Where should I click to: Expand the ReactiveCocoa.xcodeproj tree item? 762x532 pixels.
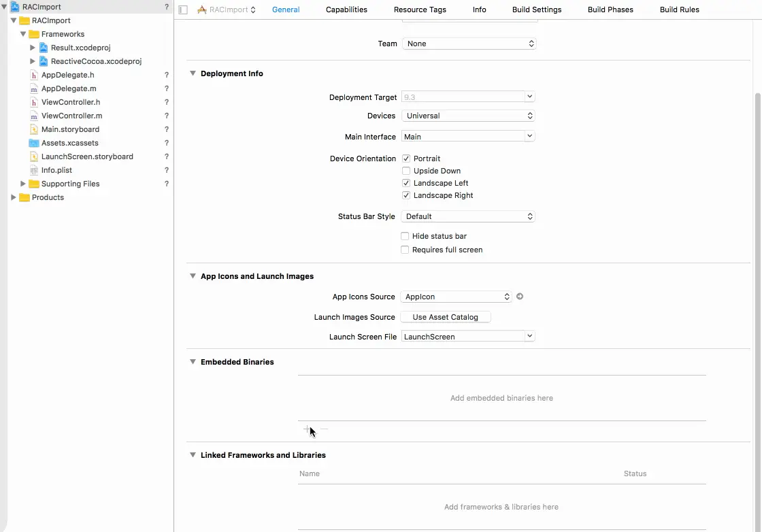[33, 61]
